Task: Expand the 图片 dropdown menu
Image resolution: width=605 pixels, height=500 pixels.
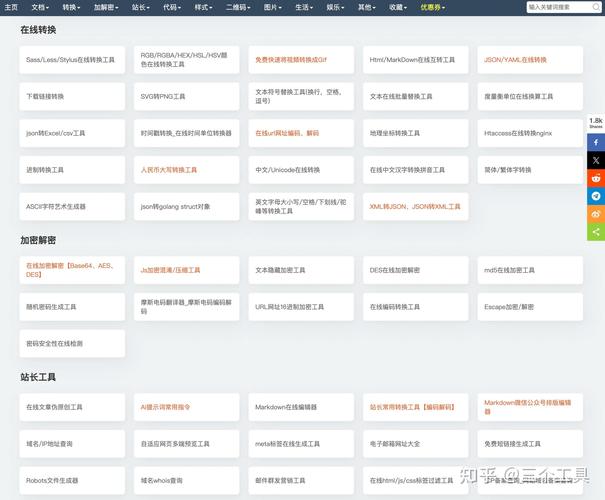Action: click(x=273, y=7)
